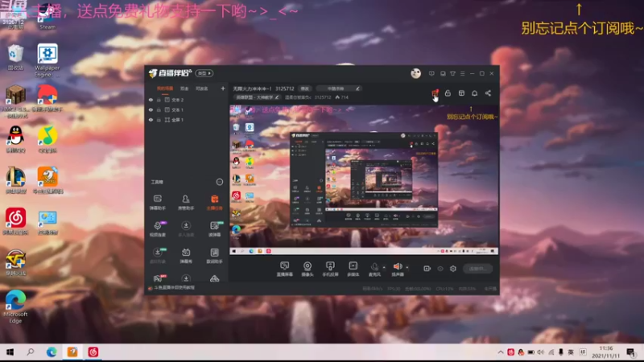Open the 房管助手 room manager tool
Screen dimensions: 644x362
point(186,203)
